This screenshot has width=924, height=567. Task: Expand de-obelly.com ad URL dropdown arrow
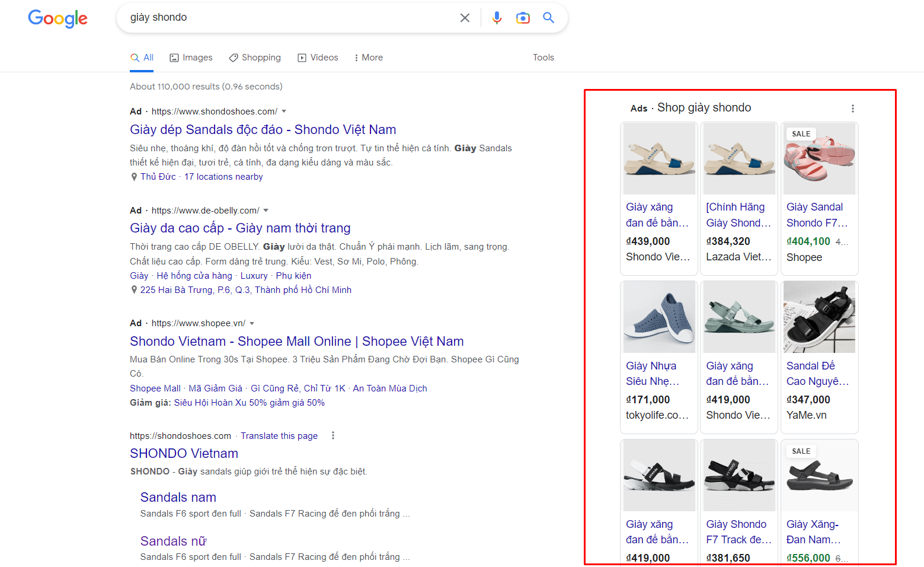point(266,211)
